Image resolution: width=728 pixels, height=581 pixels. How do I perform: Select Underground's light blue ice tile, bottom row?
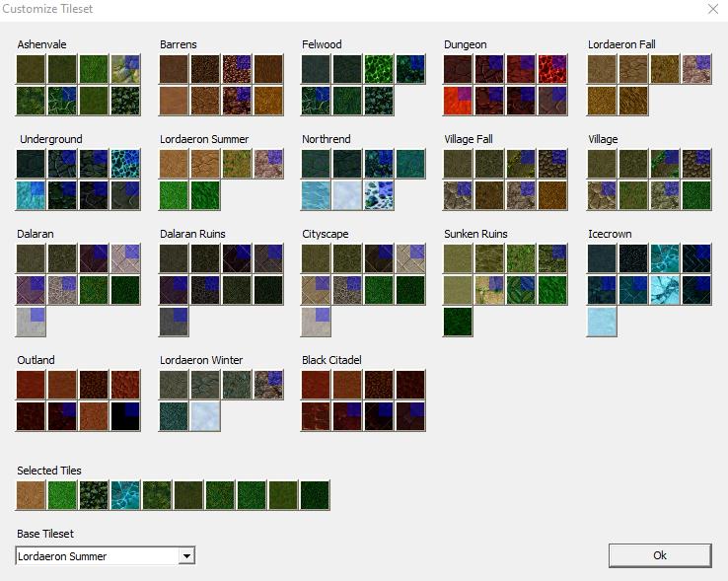(x=31, y=195)
